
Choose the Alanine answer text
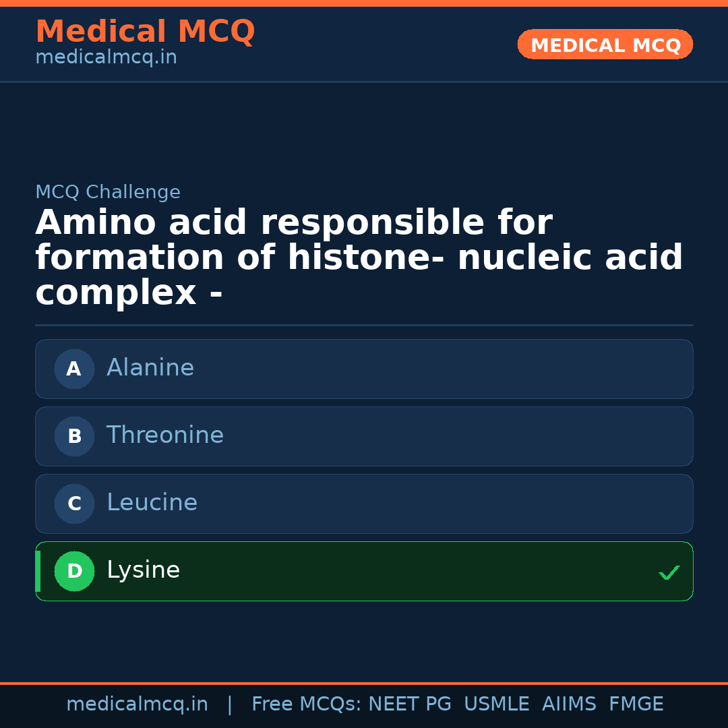(150, 368)
